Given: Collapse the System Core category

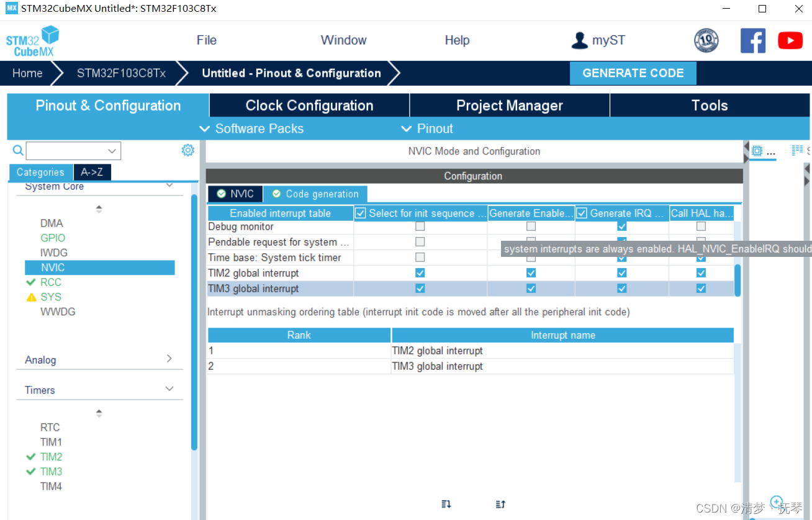Looking at the screenshot, I should coord(169,186).
